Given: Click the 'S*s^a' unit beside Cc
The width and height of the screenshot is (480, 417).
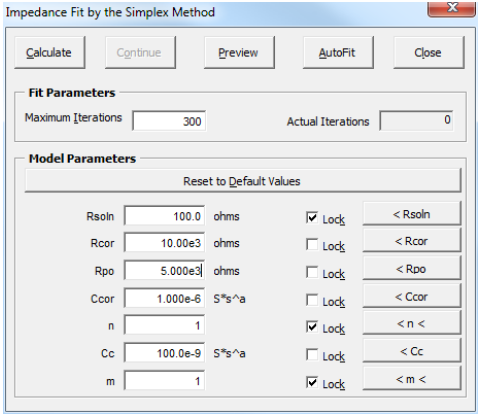Looking at the screenshot, I should (x=229, y=353).
